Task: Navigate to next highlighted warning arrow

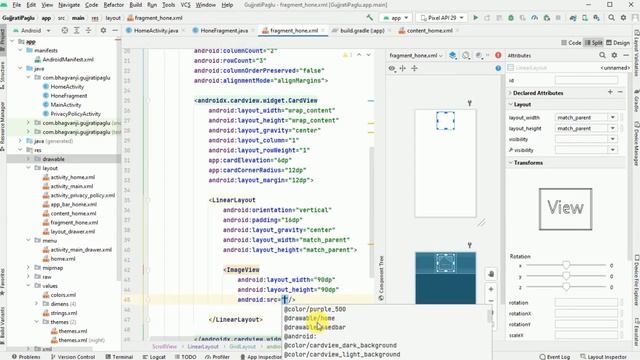Action: click(x=369, y=55)
